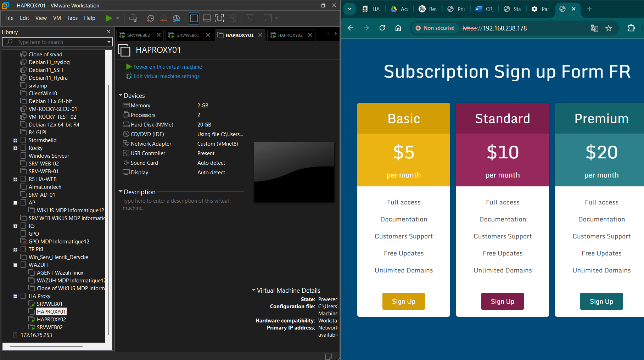This screenshot has width=644, height=360.
Task: Select the 172.16.75.253 server entry
Action: click(x=36, y=335)
